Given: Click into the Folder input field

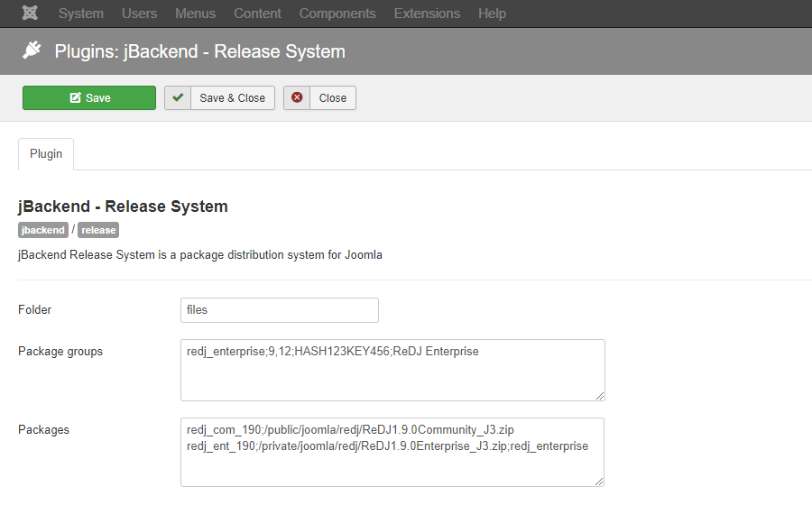Looking at the screenshot, I should (x=280, y=310).
